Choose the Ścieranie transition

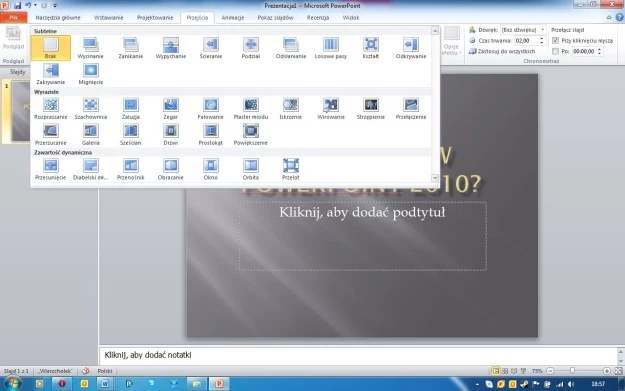click(211, 48)
